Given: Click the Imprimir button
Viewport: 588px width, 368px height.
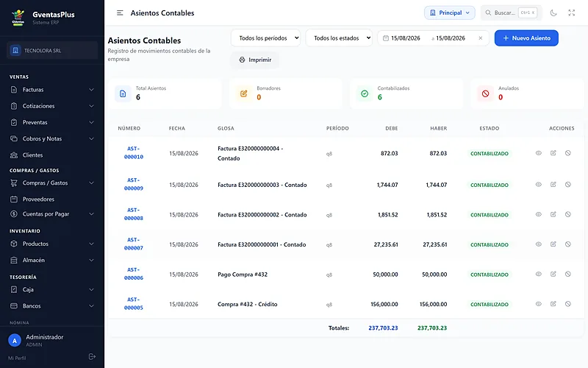Looking at the screenshot, I should pyautogui.click(x=255, y=60).
